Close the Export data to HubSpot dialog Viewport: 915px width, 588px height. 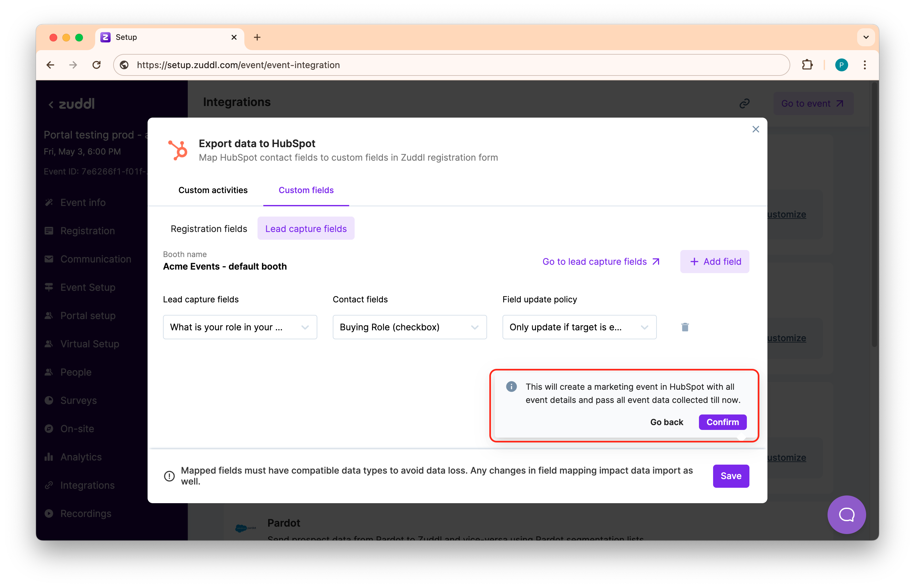click(755, 129)
